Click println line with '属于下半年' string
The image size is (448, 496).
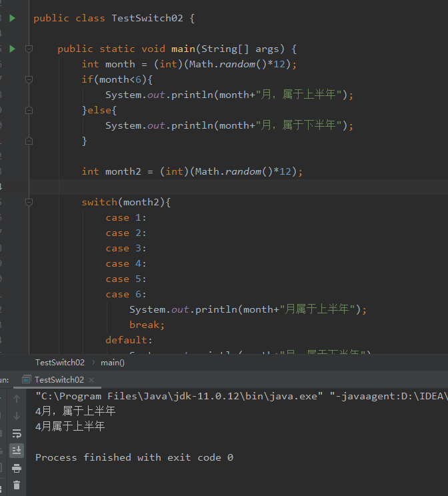[x=229, y=125]
